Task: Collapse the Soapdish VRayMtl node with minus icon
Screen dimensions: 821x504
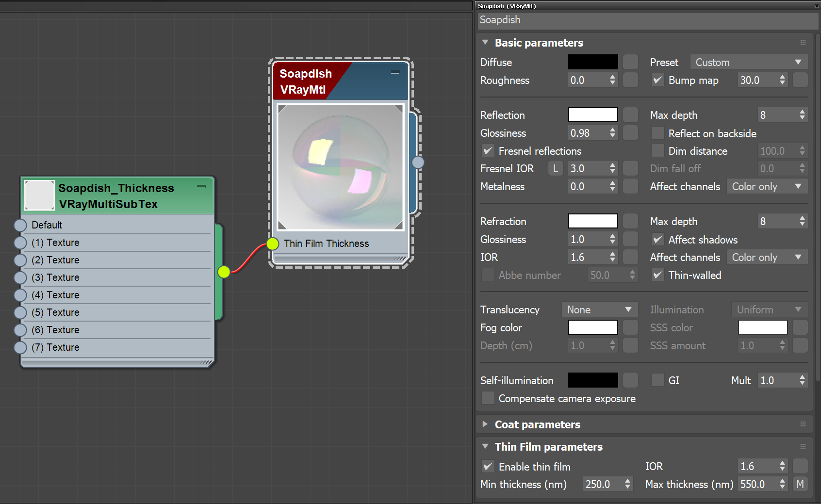Action: [395, 73]
